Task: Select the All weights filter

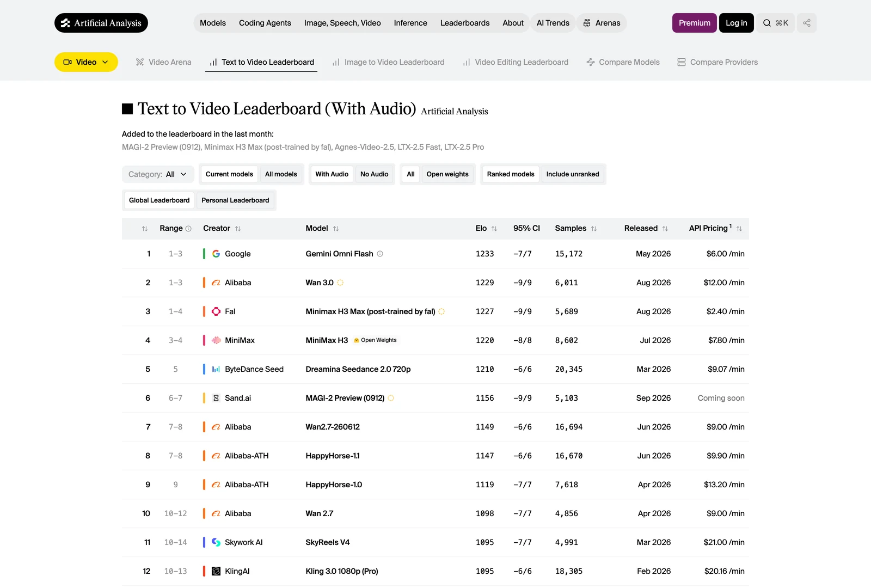Action: (x=410, y=174)
